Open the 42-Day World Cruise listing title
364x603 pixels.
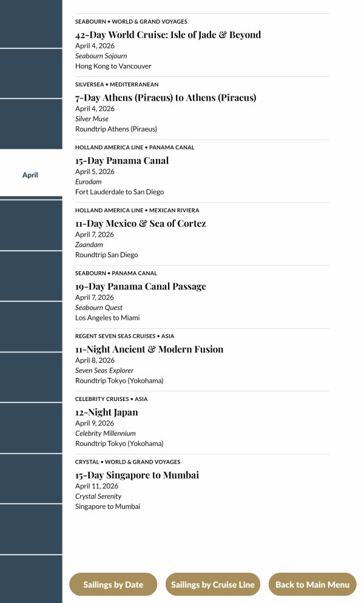coord(168,35)
